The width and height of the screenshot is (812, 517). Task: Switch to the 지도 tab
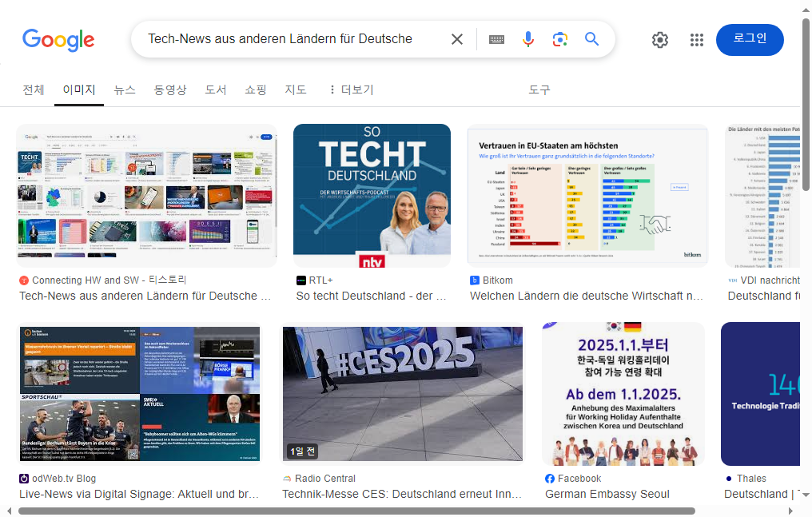pos(295,89)
